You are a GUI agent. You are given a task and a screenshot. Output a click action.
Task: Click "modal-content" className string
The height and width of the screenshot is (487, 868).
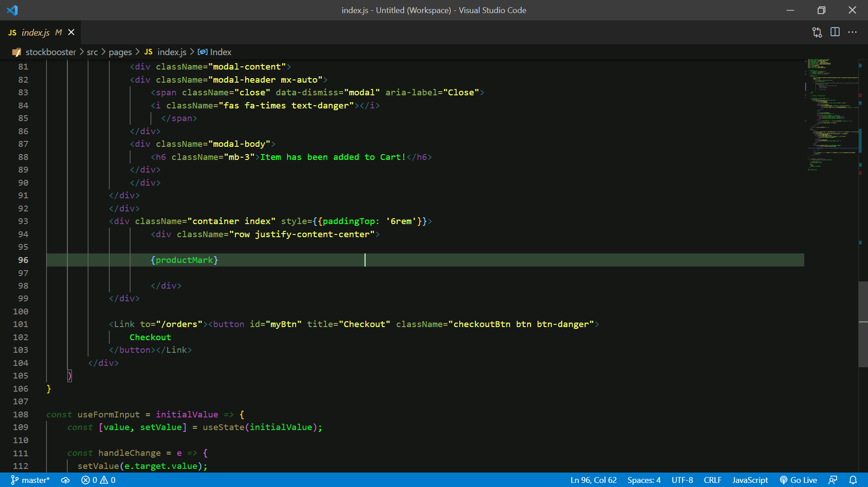[247, 66]
